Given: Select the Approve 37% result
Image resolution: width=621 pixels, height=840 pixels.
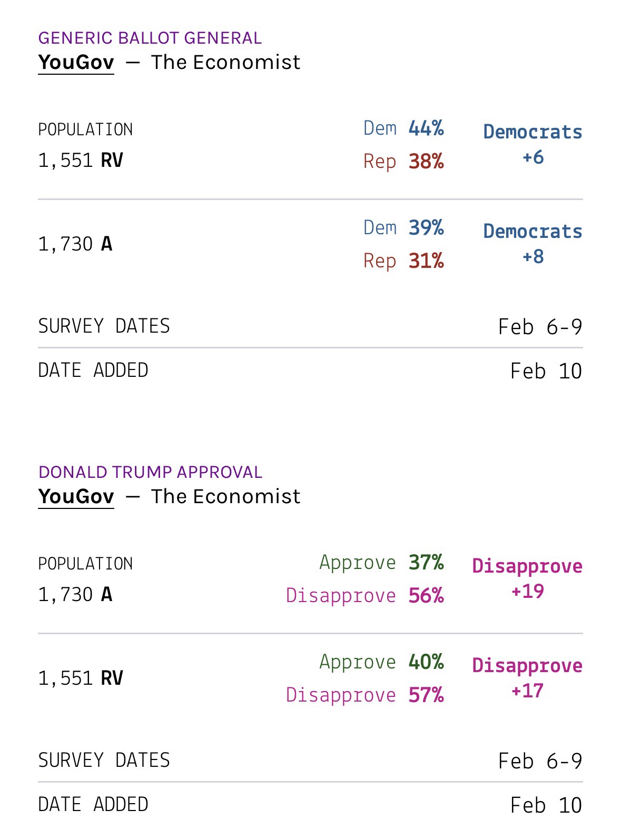Looking at the screenshot, I should pyautogui.click(x=381, y=562).
